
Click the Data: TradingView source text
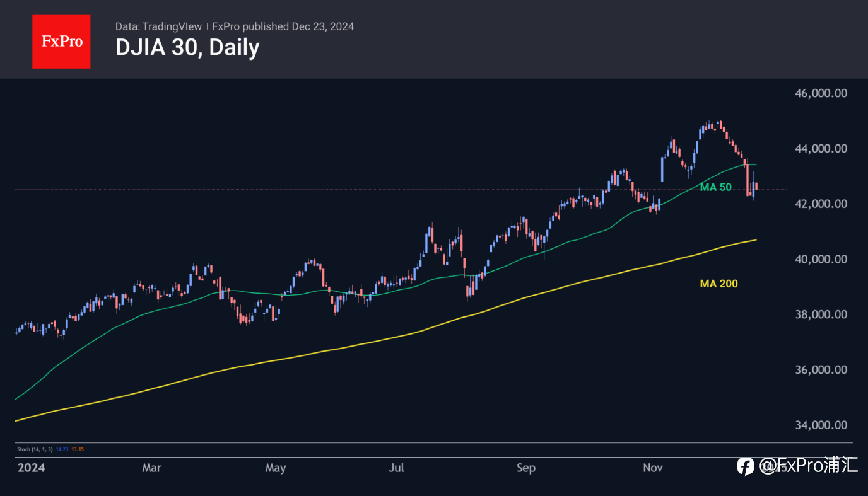point(159,26)
